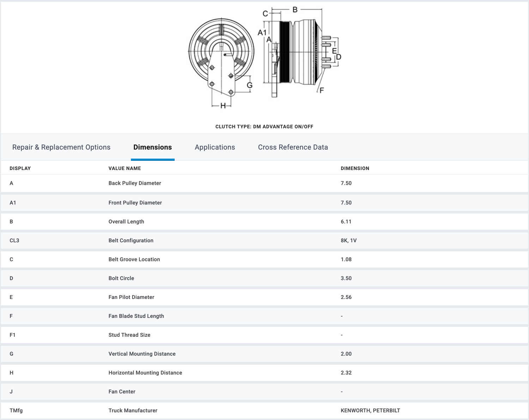Image resolution: width=529 pixels, height=420 pixels.
Task: Click the KENWORTH, PETERBILT manufacturer value
Action: [370, 410]
